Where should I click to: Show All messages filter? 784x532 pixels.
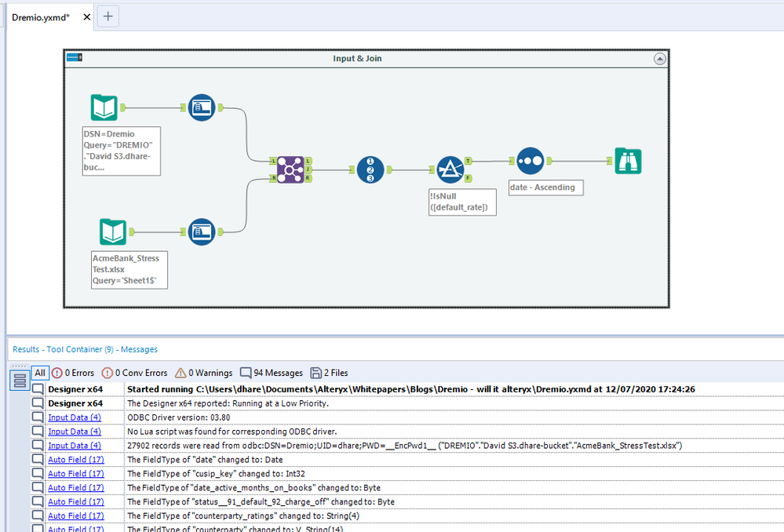click(x=40, y=373)
